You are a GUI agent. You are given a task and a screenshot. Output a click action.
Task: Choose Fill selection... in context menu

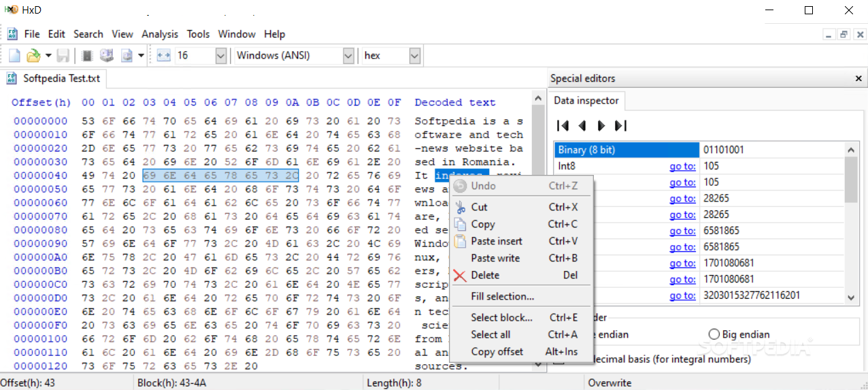[520, 296]
